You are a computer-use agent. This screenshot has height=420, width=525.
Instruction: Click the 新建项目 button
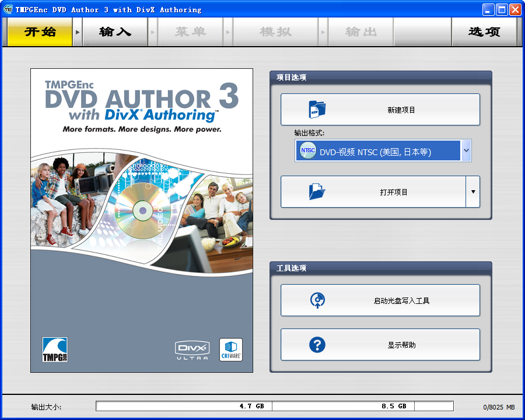click(380, 110)
